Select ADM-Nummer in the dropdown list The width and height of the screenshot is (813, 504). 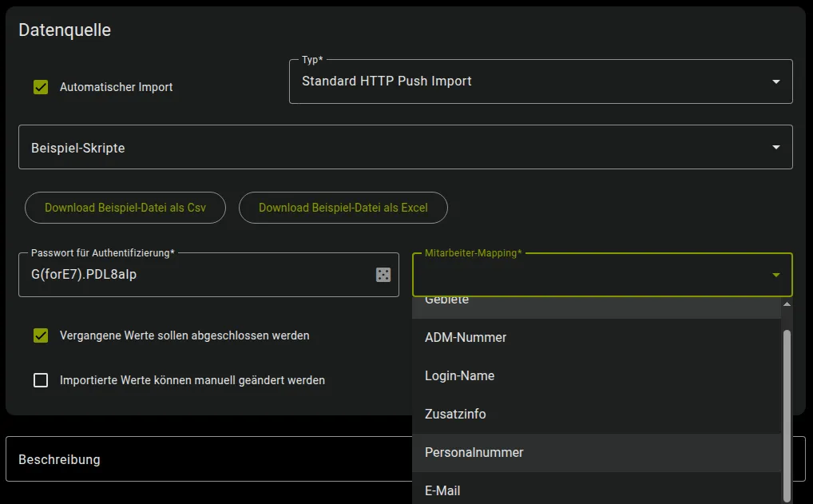pos(466,337)
